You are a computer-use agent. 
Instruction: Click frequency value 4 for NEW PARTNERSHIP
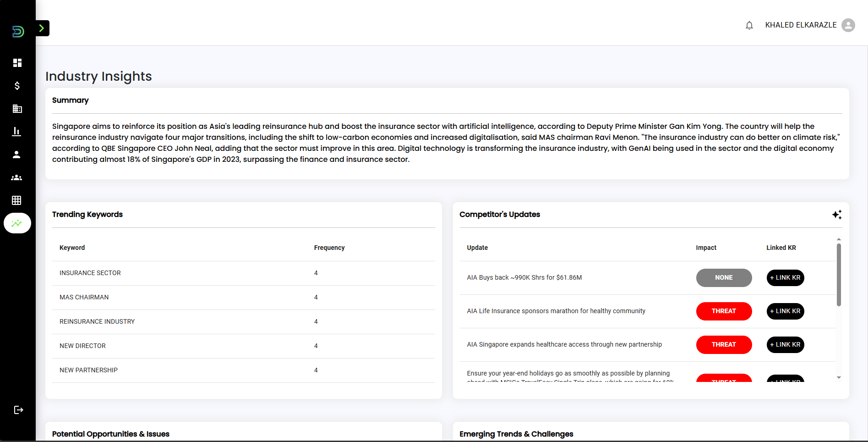coord(316,370)
